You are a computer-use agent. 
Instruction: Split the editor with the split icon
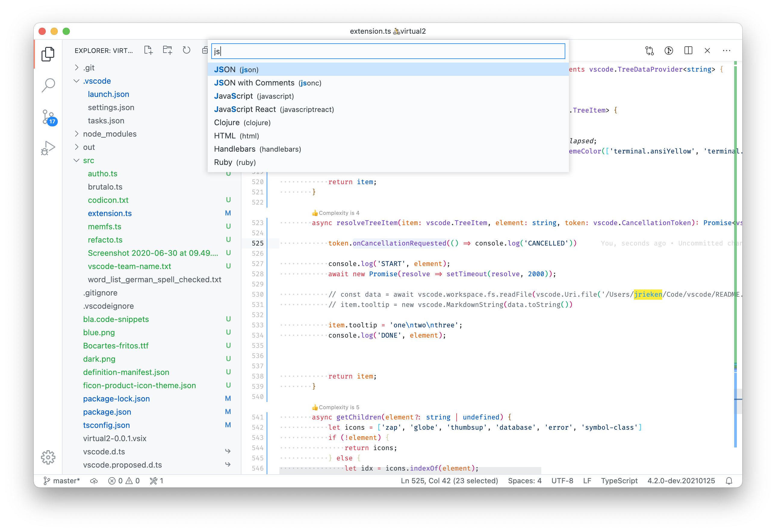(688, 50)
